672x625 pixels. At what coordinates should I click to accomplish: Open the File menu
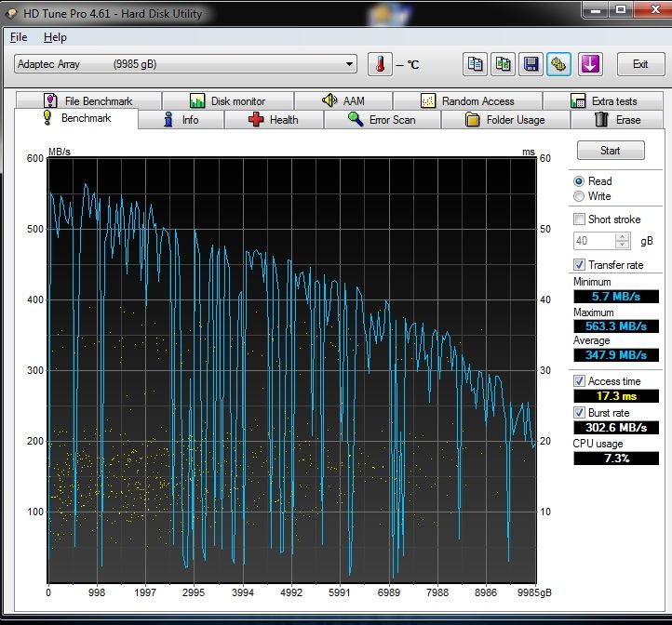tap(19, 37)
